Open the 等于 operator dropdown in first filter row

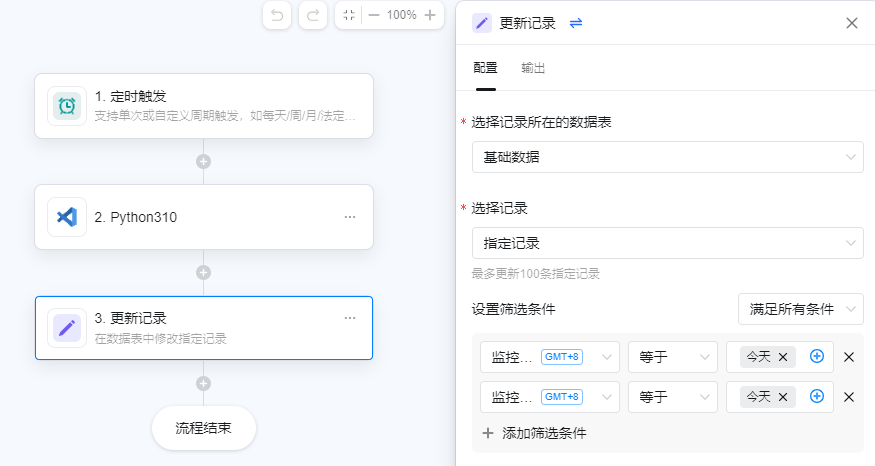[672, 357]
